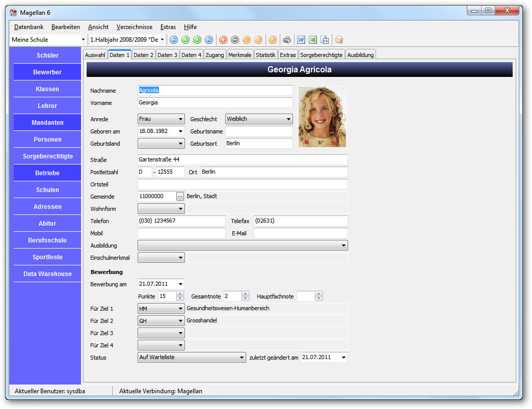Export to Excel via green X icon
Image resolution: width=532 pixels, height=409 pixels.
[x=313, y=40]
